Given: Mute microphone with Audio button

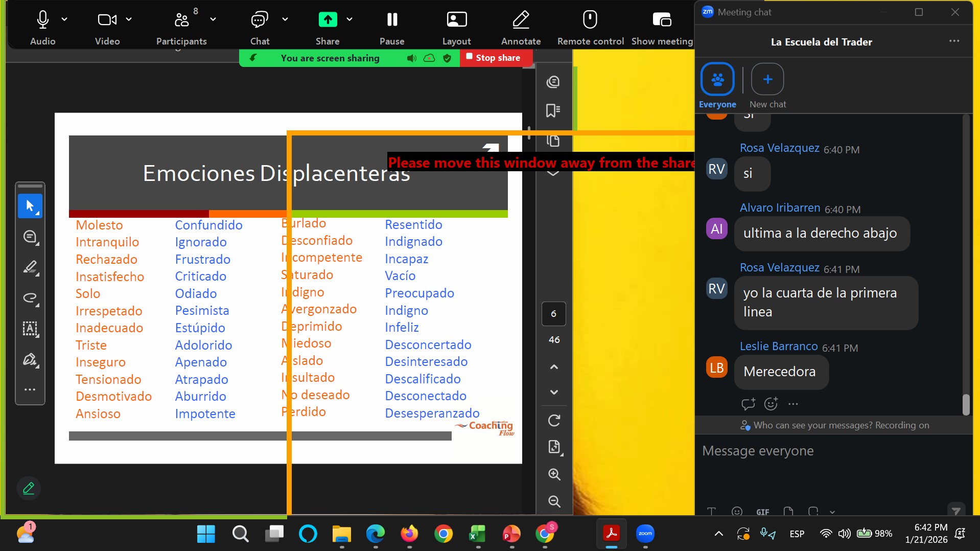Looking at the screenshot, I should [43, 20].
